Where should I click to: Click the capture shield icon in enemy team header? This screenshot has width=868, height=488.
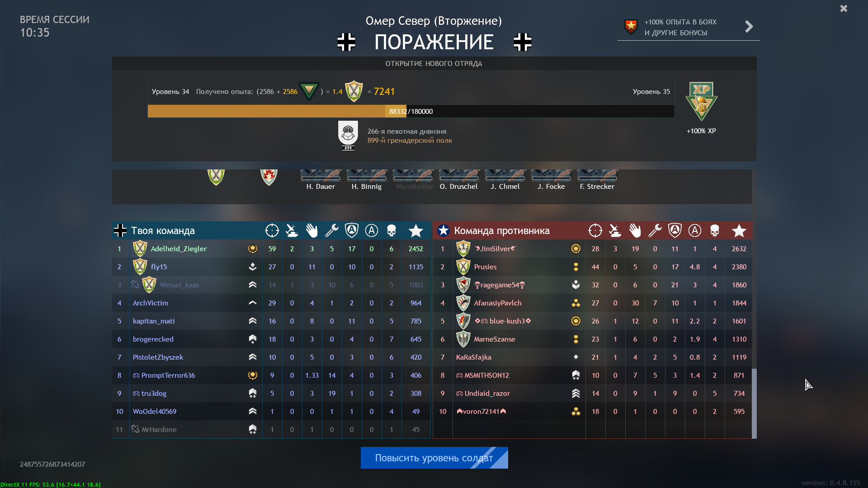(x=675, y=231)
